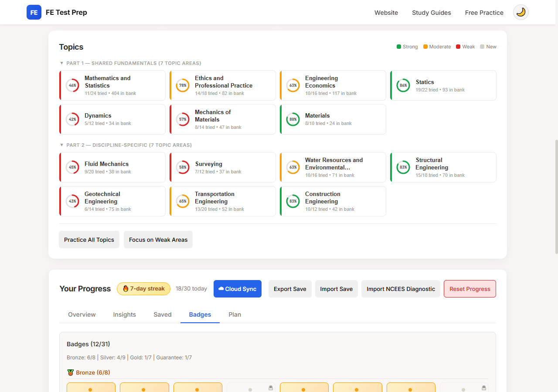
Task: Click the 80% progress ring for Materials
Action: tap(293, 119)
